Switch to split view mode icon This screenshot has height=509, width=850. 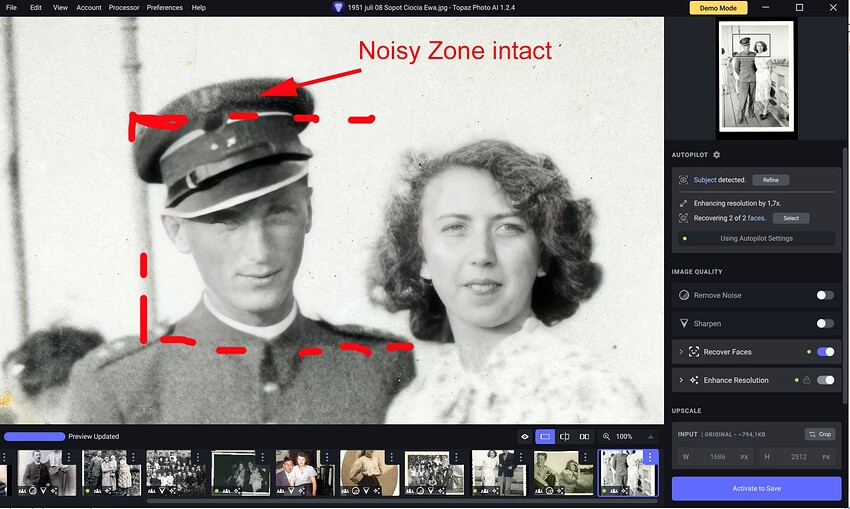pyautogui.click(x=565, y=437)
